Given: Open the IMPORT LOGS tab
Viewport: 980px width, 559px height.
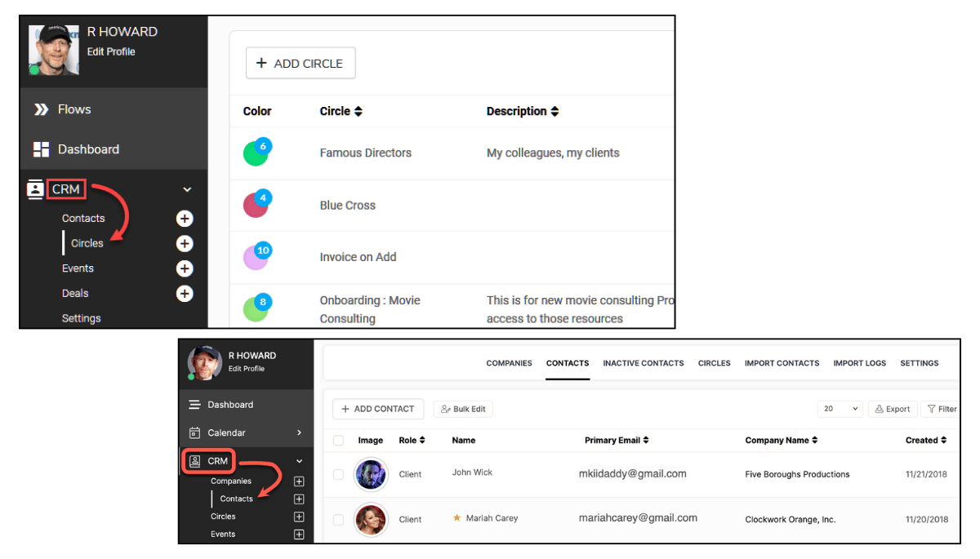Looking at the screenshot, I should point(859,363).
